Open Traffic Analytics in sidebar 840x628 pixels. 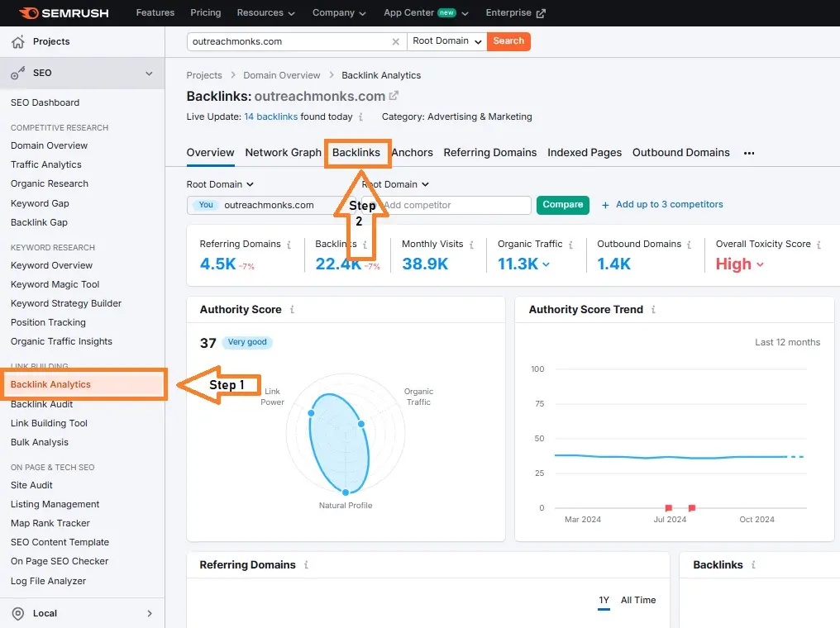tap(46, 165)
